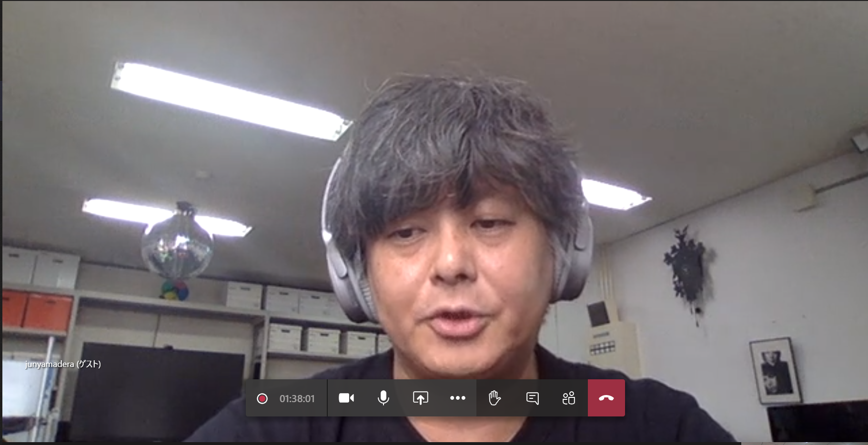Image resolution: width=868 pixels, height=445 pixels.
Task: Show the participants list
Action: 569,398
